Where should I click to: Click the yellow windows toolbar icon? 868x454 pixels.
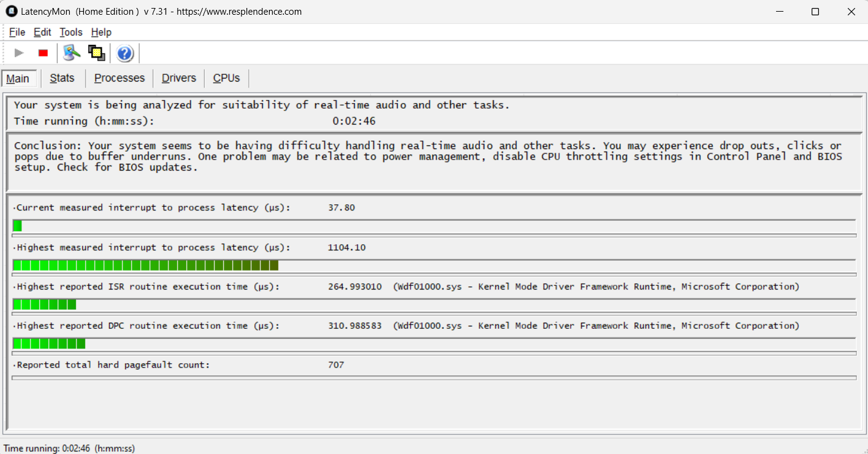coord(96,53)
